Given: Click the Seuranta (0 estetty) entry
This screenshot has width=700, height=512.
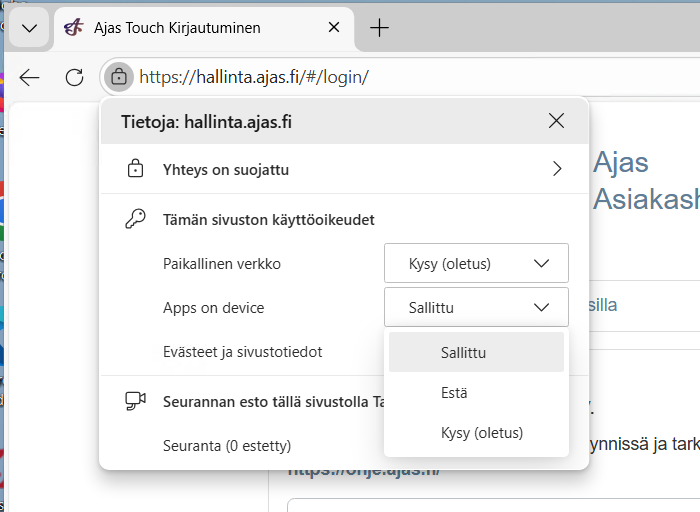Looking at the screenshot, I should pos(227,445).
